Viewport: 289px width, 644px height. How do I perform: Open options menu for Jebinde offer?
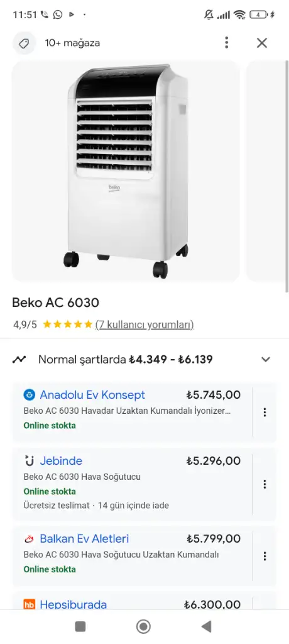tap(264, 484)
